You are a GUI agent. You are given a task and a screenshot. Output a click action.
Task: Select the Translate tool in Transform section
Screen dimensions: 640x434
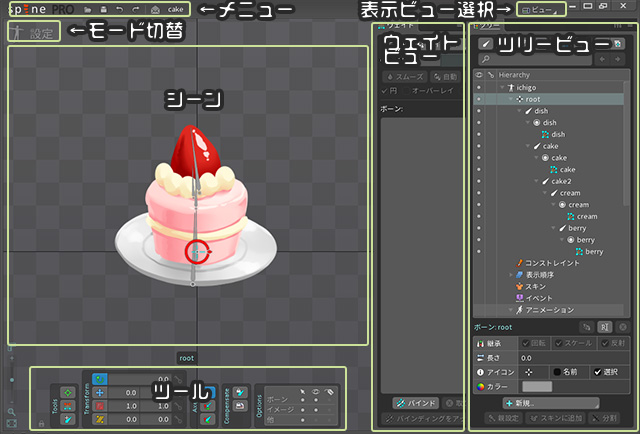(99, 394)
